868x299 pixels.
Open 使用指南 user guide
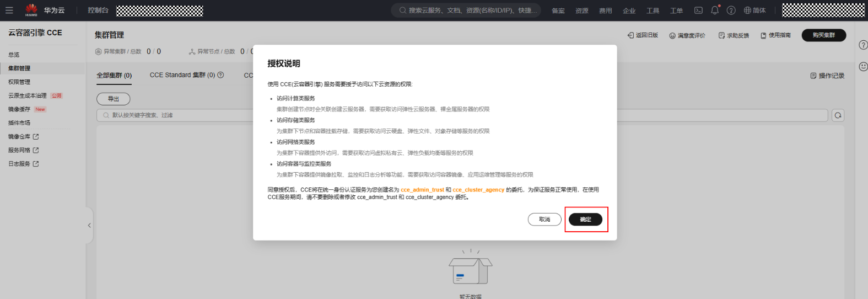point(775,35)
